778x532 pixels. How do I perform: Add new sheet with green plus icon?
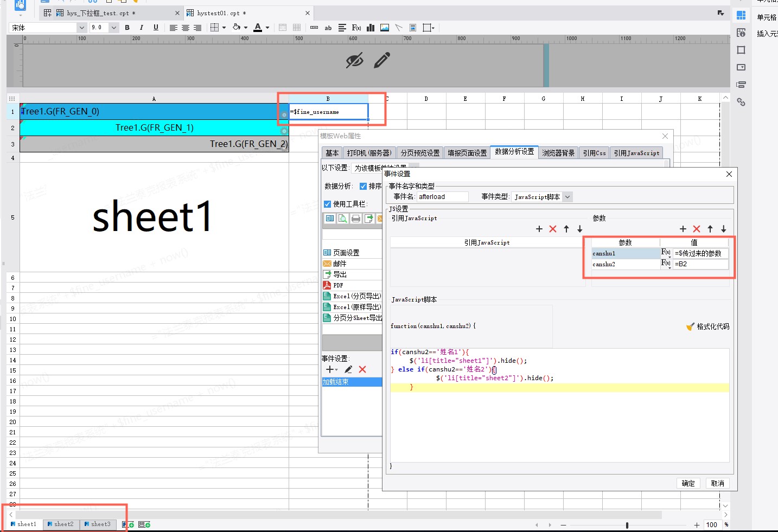(128, 524)
